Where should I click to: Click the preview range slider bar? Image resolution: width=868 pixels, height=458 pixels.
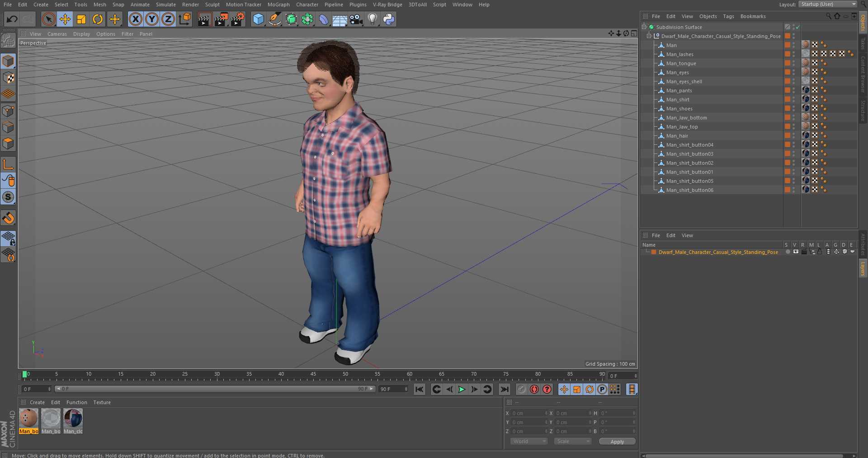coord(215,389)
